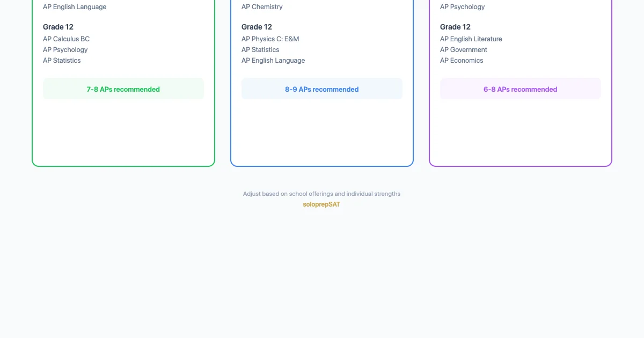Click the purple 6-8 APs recommended badge

[x=521, y=89]
